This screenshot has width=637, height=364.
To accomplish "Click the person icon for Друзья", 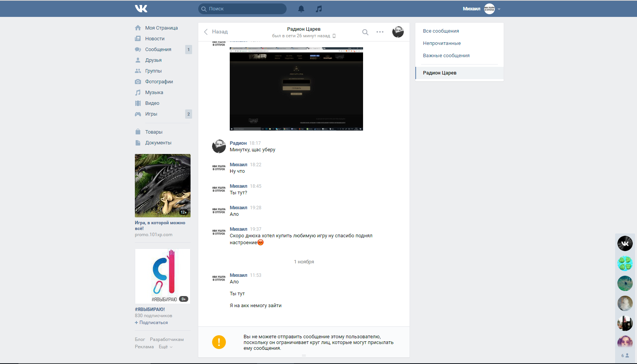I will (x=138, y=60).
